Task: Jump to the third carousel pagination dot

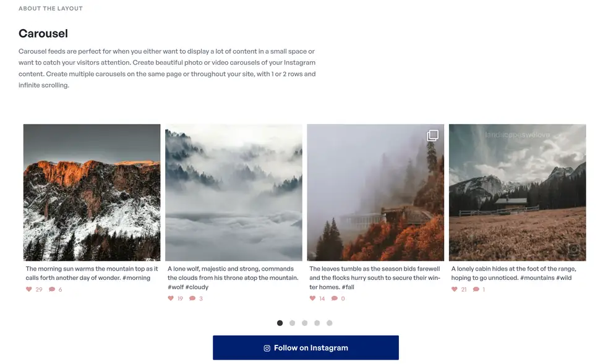Action: point(305,323)
